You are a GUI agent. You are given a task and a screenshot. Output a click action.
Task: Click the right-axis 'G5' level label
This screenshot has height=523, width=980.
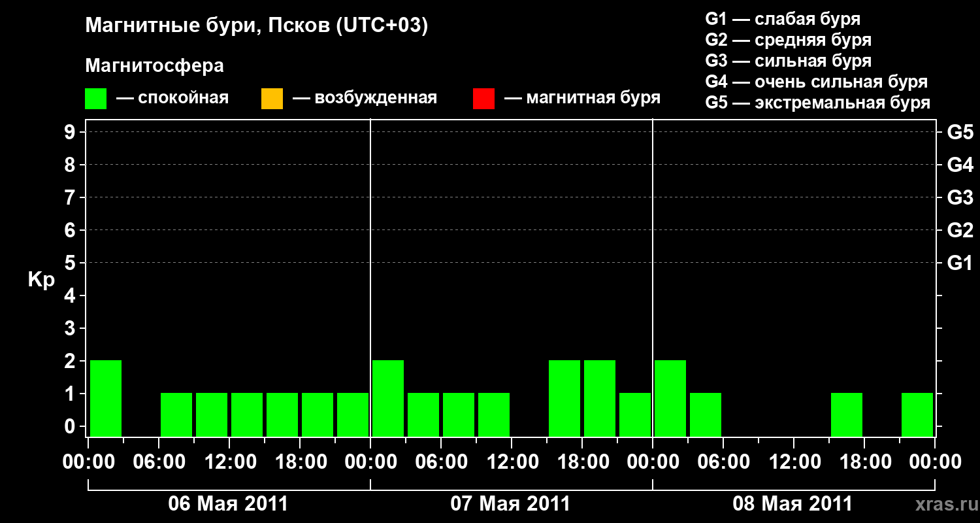(960, 132)
